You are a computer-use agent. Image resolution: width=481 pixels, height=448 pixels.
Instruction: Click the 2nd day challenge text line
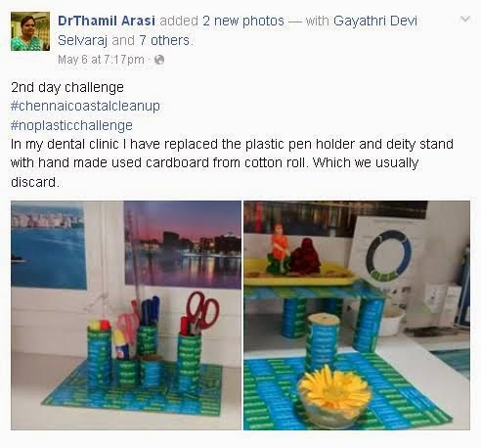pyautogui.click(x=67, y=87)
